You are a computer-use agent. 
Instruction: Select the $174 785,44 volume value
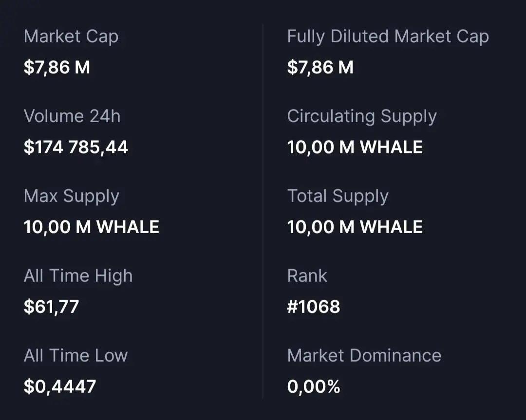coord(76,147)
